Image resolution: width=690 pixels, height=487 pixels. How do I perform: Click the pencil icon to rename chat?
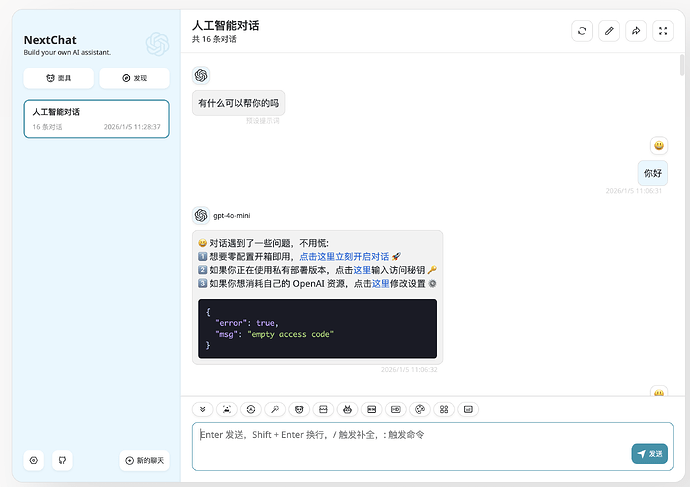coord(609,31)
